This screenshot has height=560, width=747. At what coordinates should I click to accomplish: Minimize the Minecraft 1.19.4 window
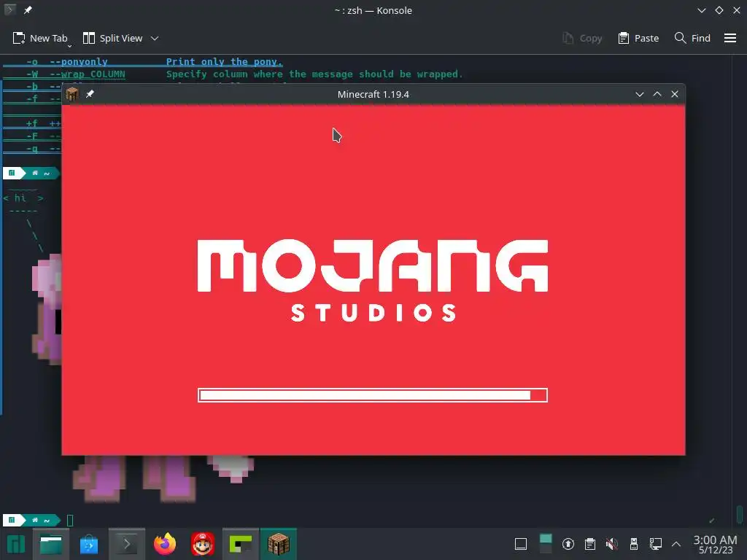pyautogui.click(x=640, y=94)
